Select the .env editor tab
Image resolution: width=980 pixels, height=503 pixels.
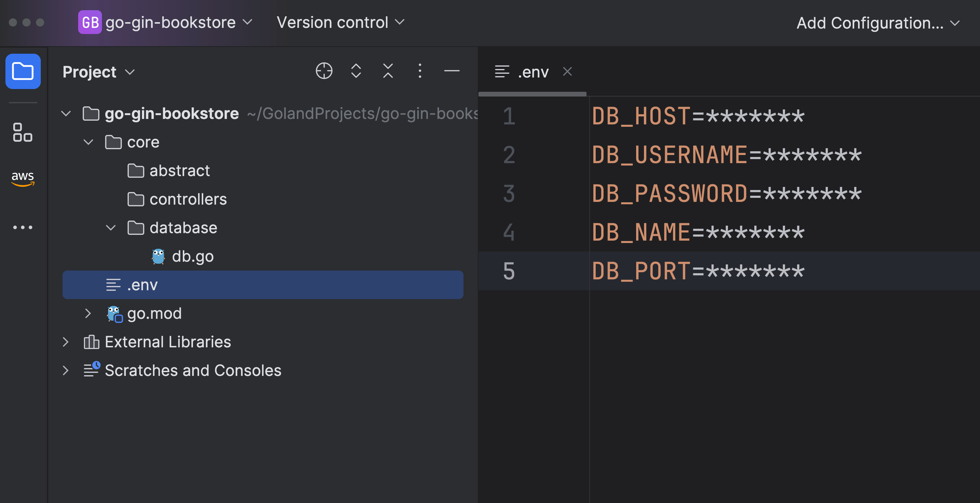pos(532,72)
